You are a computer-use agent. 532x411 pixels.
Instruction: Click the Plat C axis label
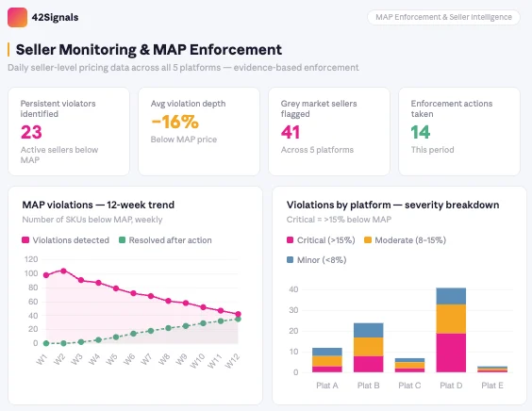[x=409, y=386]
